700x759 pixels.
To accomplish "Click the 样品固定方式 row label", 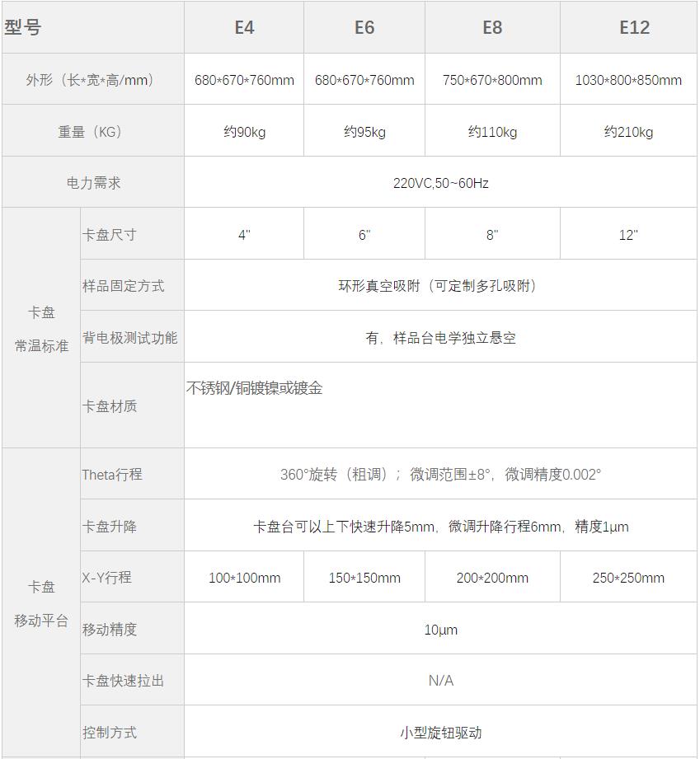I will tap(123, 286).
